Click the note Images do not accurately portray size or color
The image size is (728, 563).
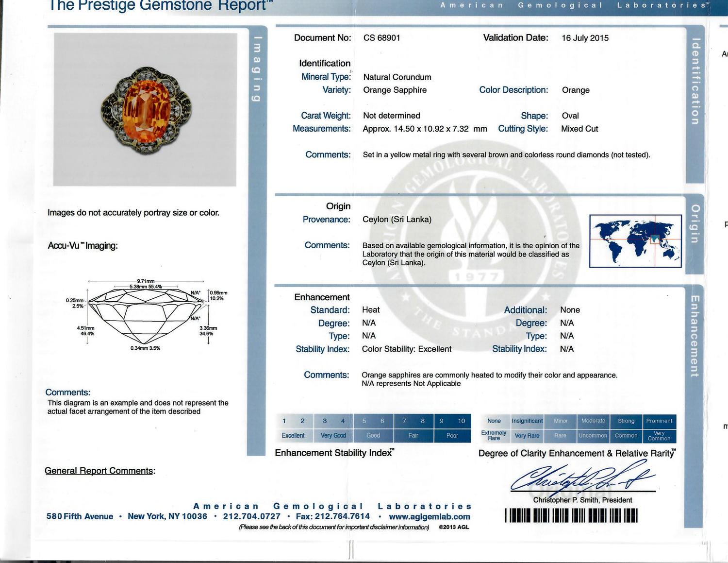click(133, 213)
